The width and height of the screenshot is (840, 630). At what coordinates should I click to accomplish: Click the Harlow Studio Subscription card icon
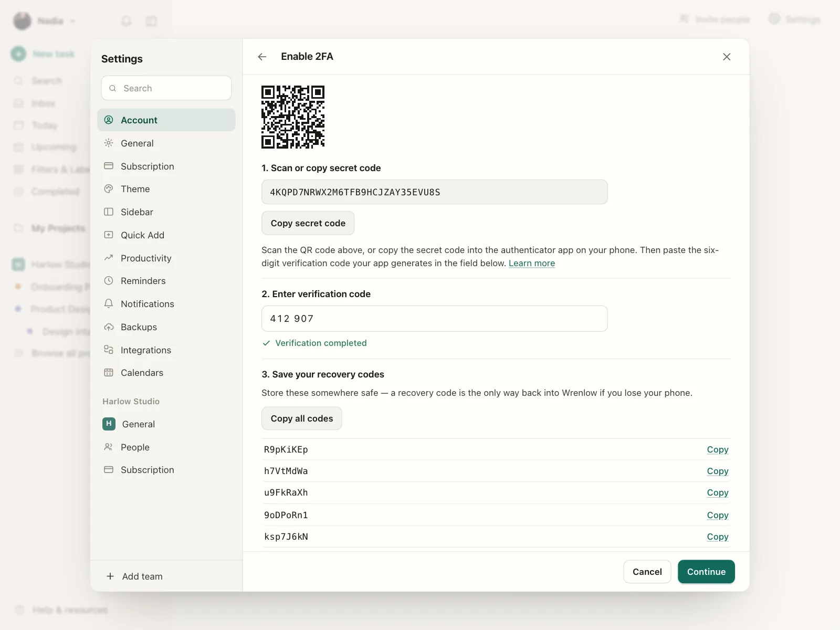pos(109,470)
